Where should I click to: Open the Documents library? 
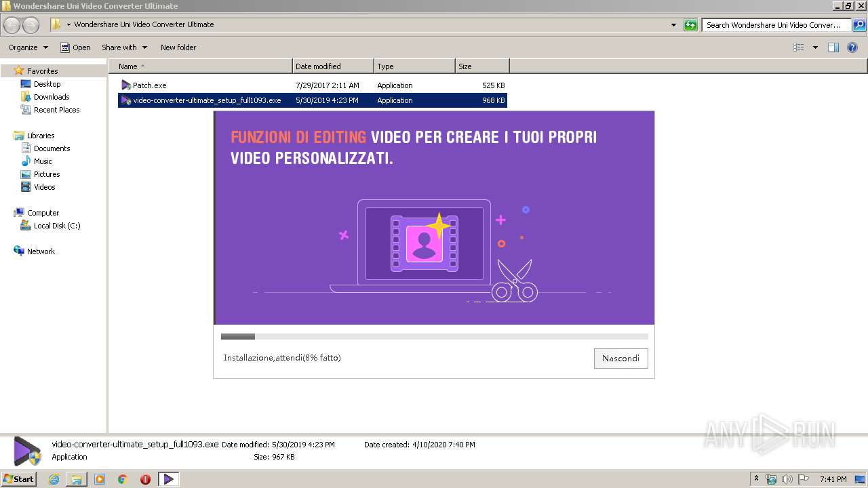coord(52,148)
